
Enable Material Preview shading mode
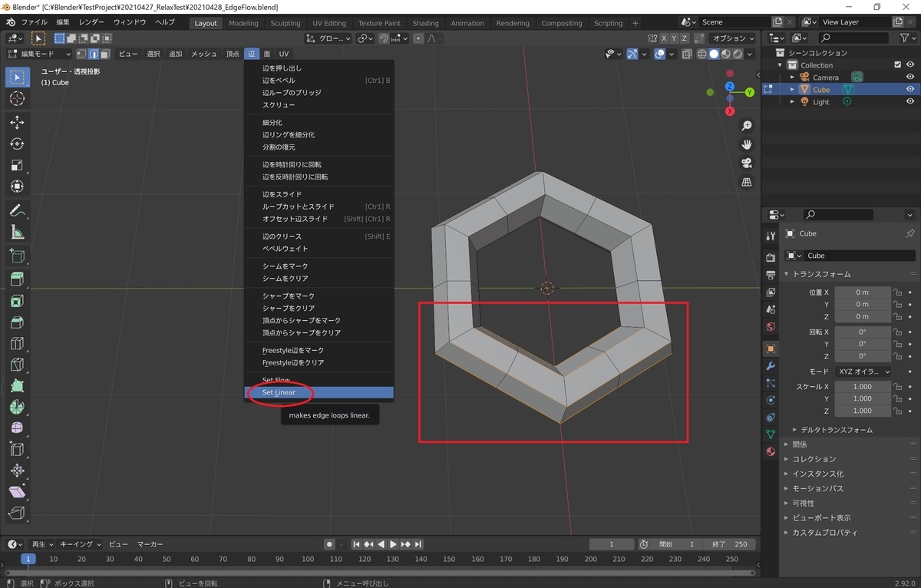725,54
